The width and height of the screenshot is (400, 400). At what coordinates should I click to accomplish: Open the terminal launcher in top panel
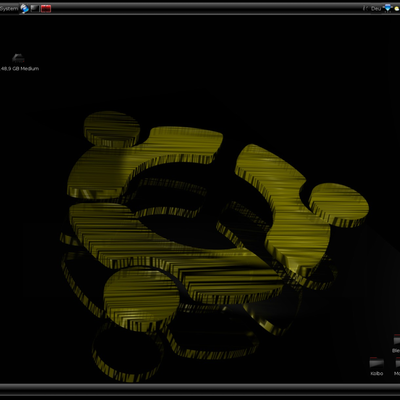[35, 9]
